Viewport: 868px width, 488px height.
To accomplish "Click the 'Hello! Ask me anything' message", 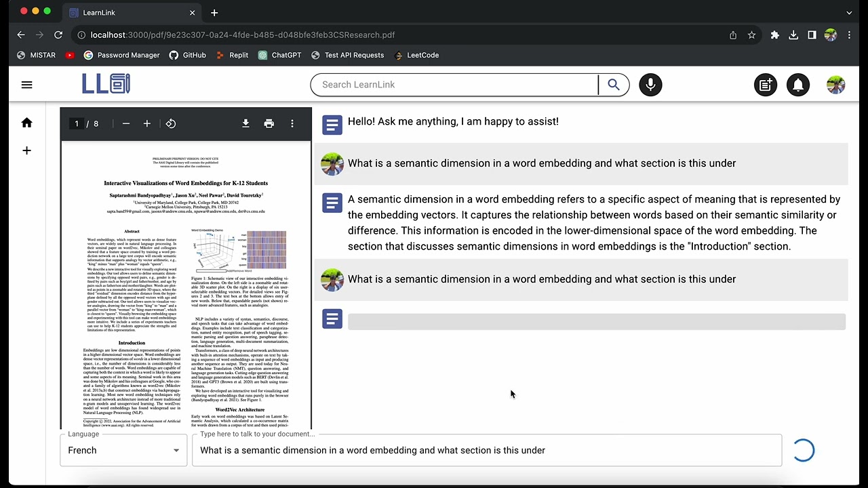I will 453,121.
